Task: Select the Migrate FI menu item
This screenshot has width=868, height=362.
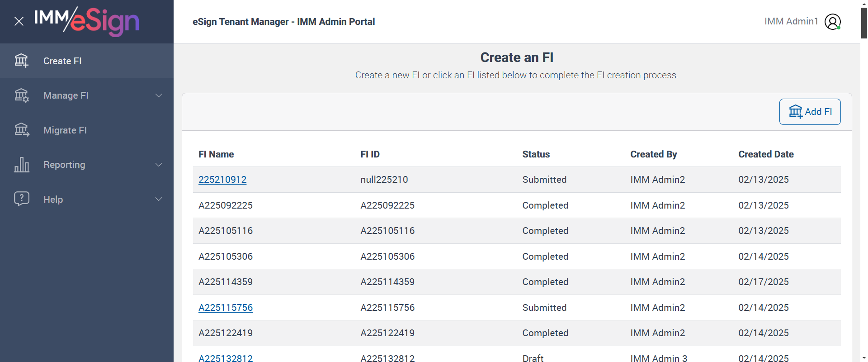Action: point(65,130)
